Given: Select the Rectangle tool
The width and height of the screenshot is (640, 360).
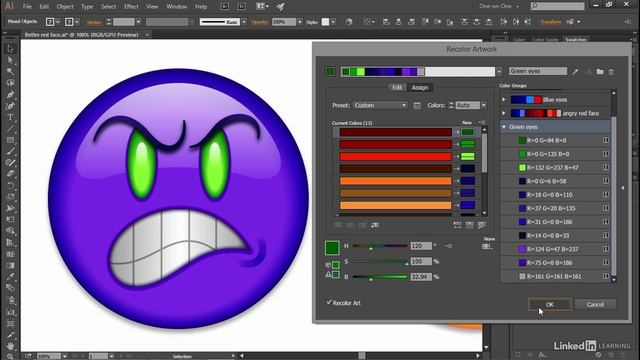Looking at the screenshot, I should (x=10, y=140).
